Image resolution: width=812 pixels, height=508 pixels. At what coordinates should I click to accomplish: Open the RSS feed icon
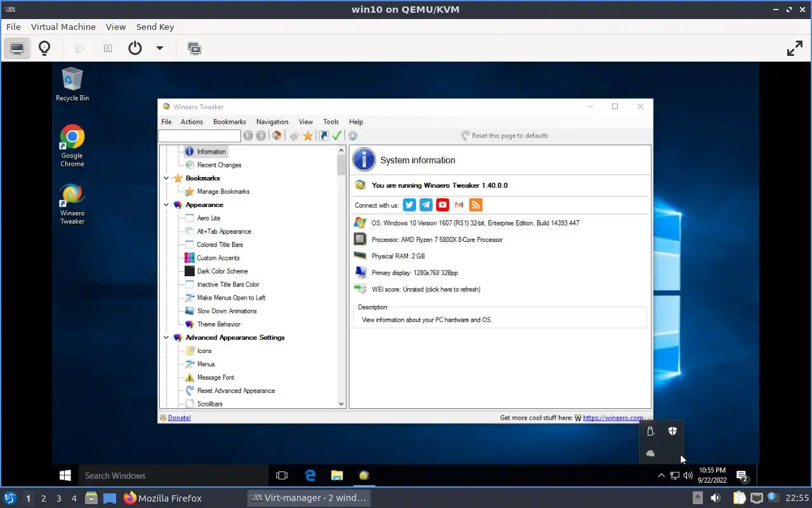click(x=476, y=205)
